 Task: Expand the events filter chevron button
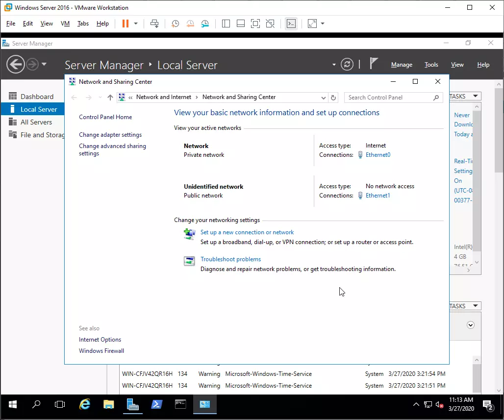pos(470,325)
